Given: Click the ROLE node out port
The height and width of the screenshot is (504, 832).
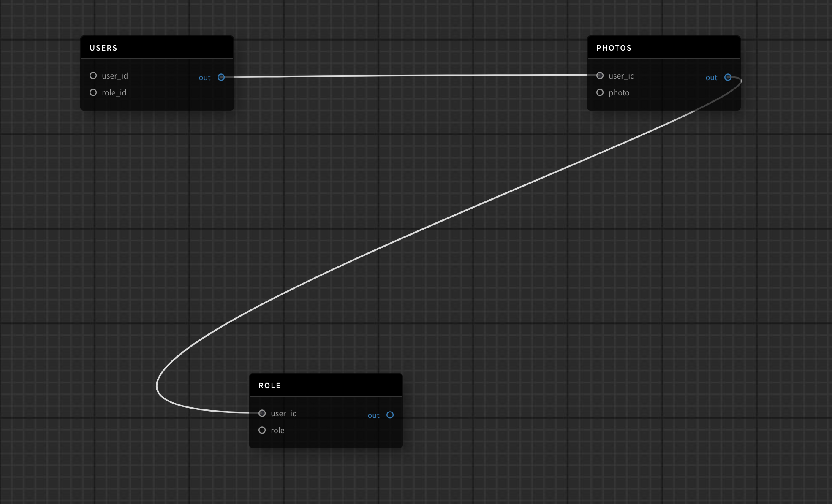Looking at the screenshot, I should click(390, 415).
